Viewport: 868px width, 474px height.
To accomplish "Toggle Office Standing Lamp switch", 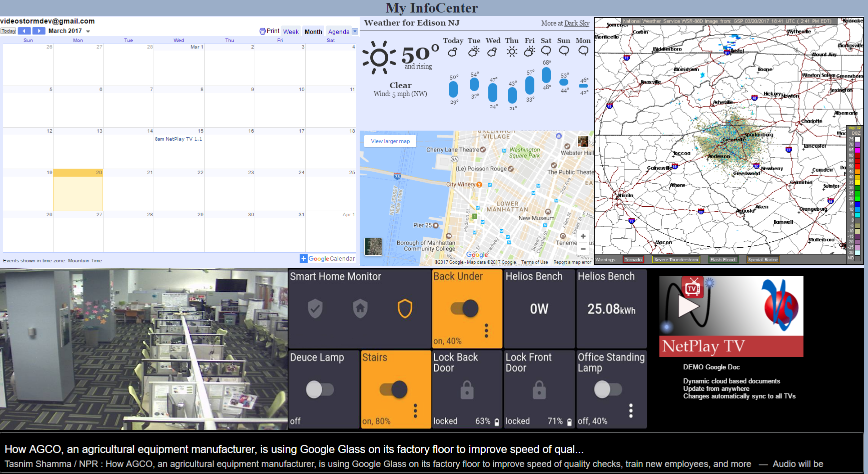I will (x=608, y=389).
